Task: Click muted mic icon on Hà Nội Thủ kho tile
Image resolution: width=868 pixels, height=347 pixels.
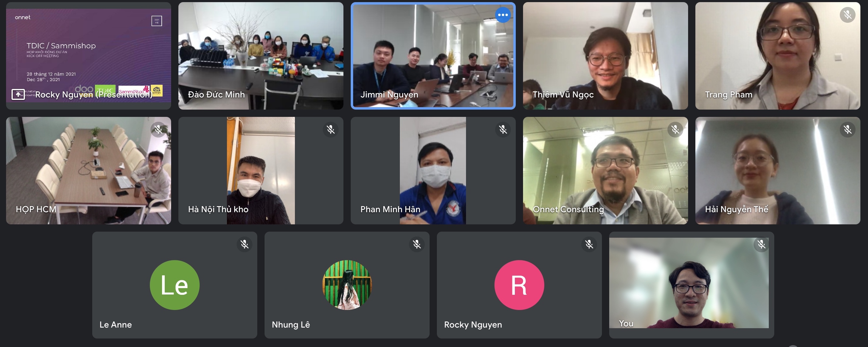Action: [x=331, y=130]
